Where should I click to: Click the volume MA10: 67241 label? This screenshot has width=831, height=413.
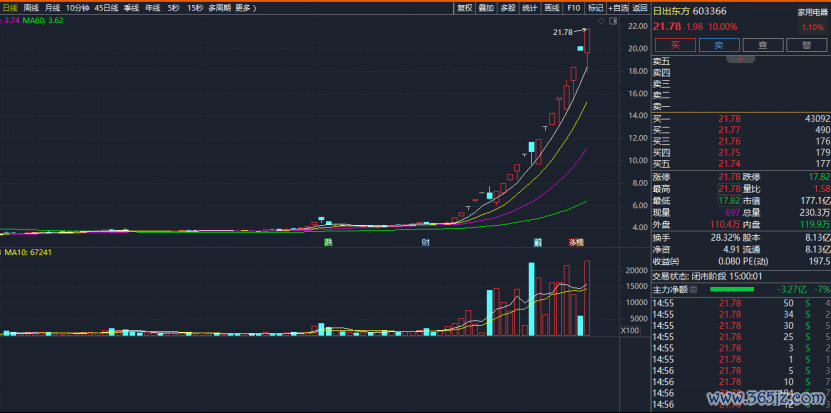point(28,253)
